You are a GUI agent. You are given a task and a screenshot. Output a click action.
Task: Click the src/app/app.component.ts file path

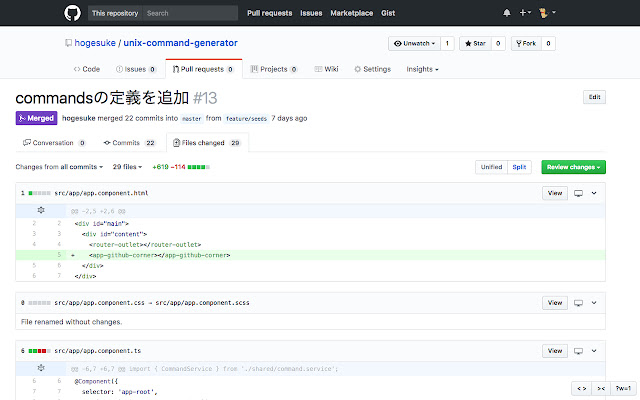point(98,351)
